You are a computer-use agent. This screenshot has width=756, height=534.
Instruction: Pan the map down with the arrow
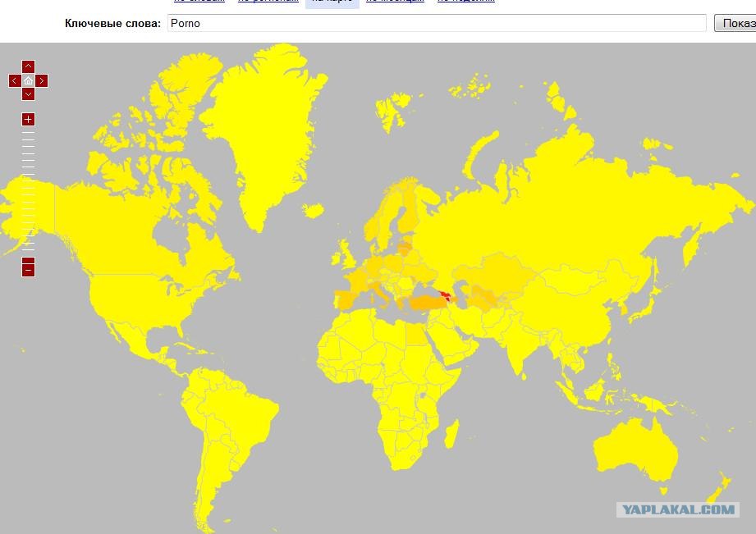pyautogui.click(x=28, y=94)
